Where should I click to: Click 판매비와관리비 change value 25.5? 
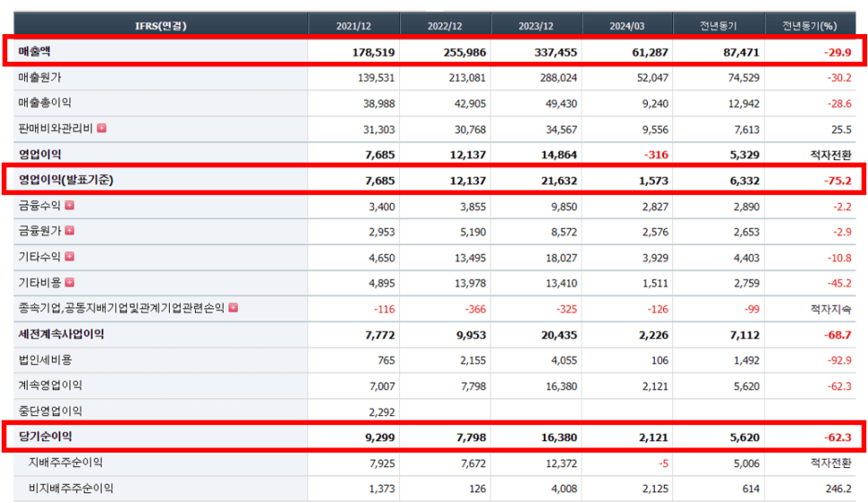(x=841, y=129)
